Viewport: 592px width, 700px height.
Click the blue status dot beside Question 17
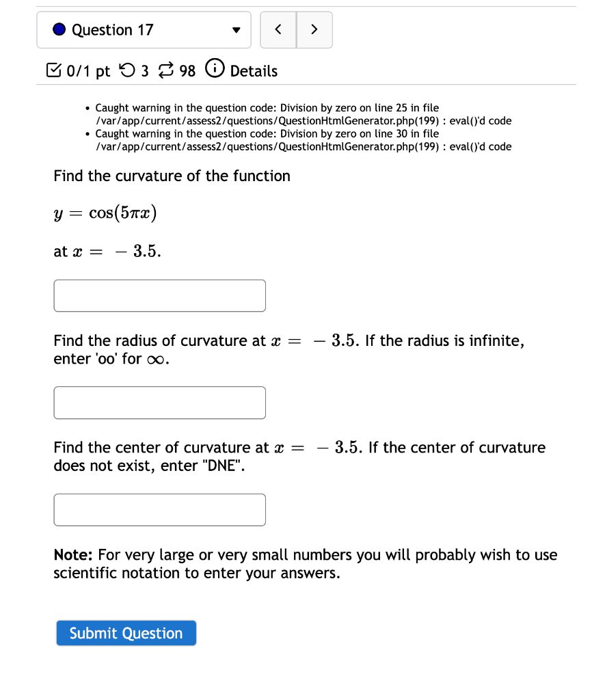pos(59,29)
